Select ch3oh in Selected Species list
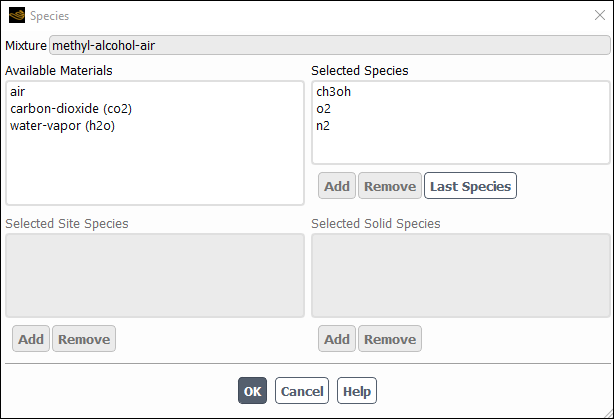This screenshot has width=614, height=419. tap(333, 92)
